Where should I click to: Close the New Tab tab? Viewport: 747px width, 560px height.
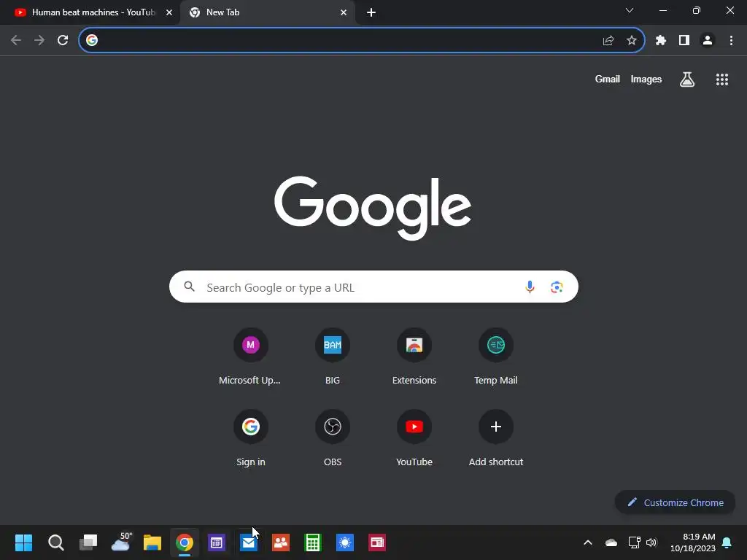(x=344, y=12)
